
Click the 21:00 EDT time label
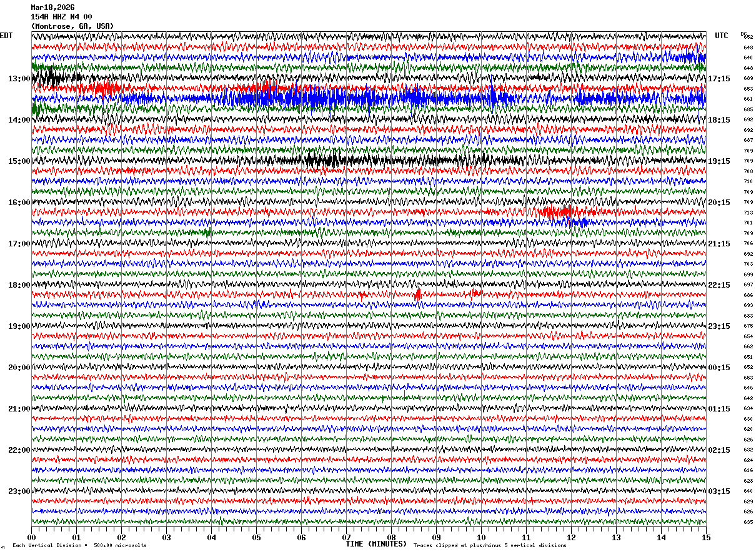(x=19, y=409)
